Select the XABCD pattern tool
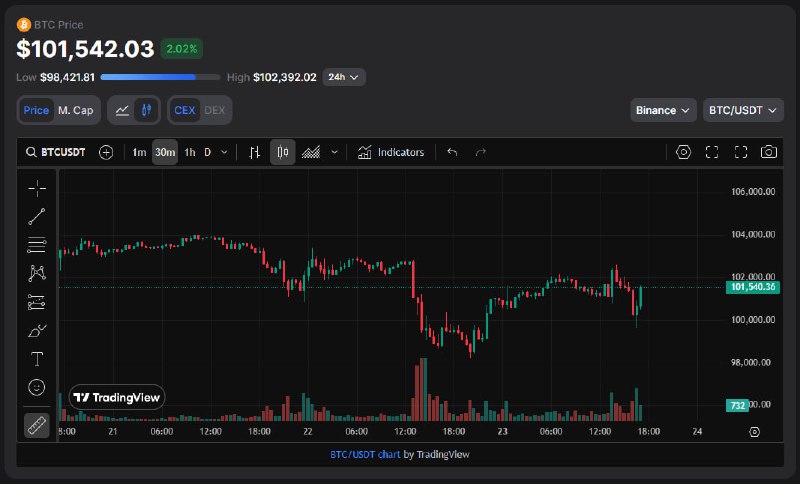800x484 pixels. pos(37,273)
